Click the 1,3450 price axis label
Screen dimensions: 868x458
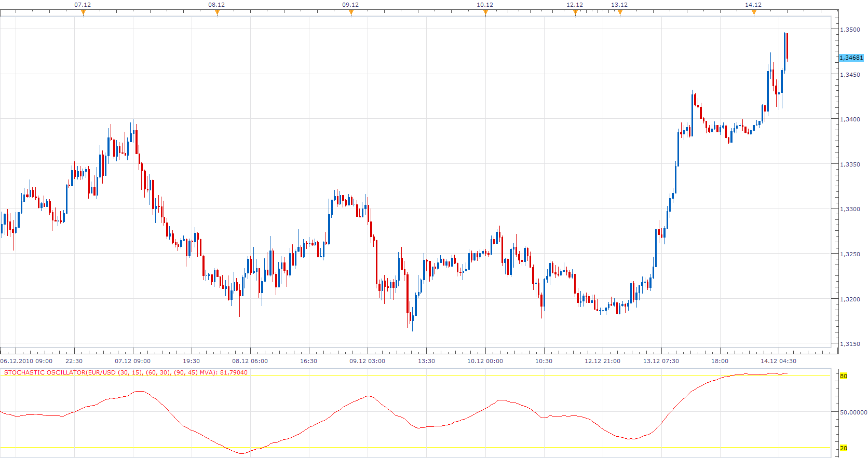tap(850, 75)
